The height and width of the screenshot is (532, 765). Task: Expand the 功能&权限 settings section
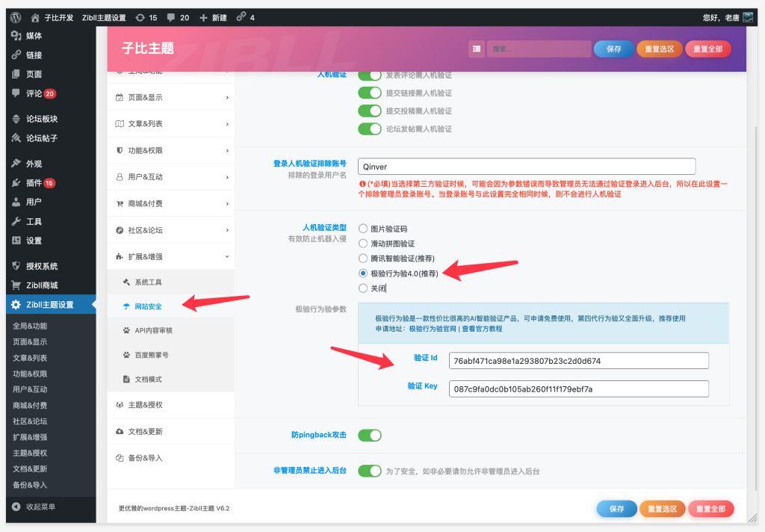pos(171,150)
